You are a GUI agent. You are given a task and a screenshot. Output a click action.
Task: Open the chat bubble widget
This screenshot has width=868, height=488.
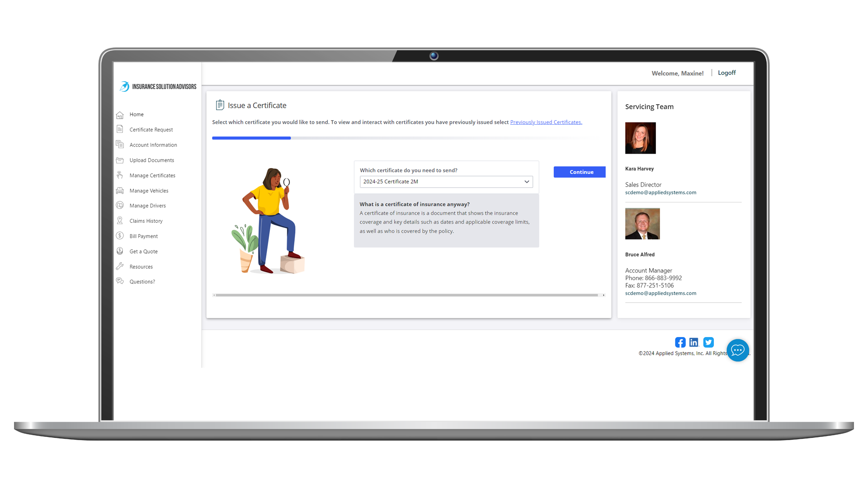(x=737, y=350)
